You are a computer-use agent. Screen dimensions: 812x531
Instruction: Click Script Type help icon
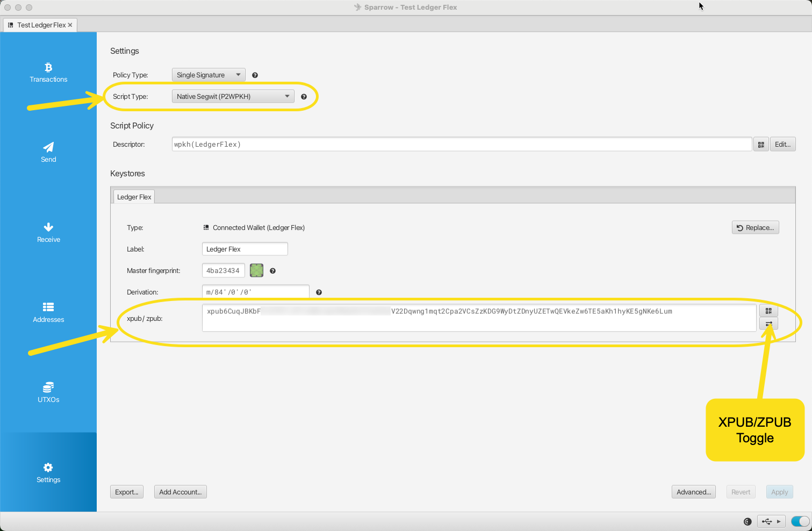[304, 97]
